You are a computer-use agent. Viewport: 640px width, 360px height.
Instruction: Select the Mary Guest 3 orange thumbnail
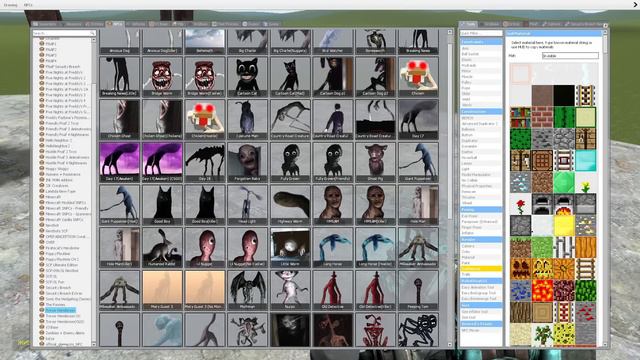point(162,290)
